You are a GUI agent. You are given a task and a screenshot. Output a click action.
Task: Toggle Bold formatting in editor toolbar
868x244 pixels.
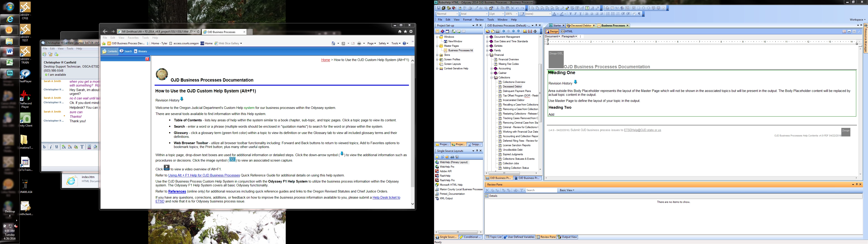571,14
